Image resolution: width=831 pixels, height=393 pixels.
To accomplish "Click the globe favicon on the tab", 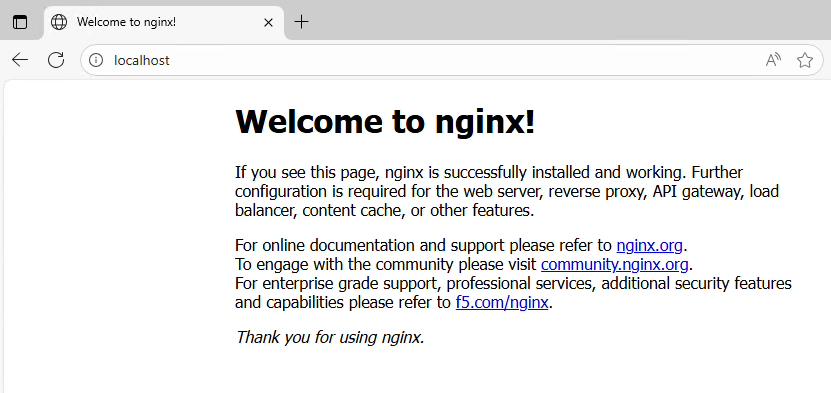I will click(59, 22).
